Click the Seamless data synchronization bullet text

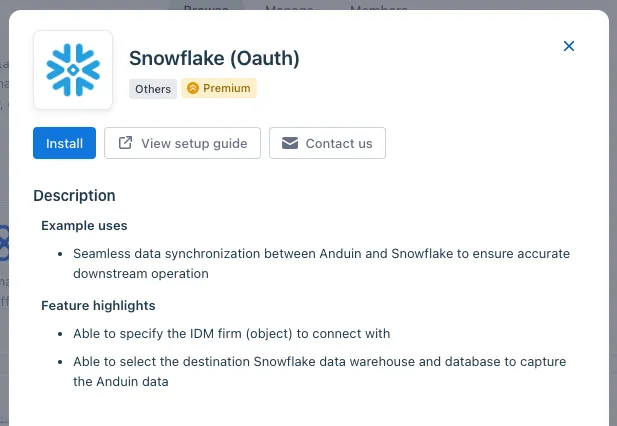[321, 264]
